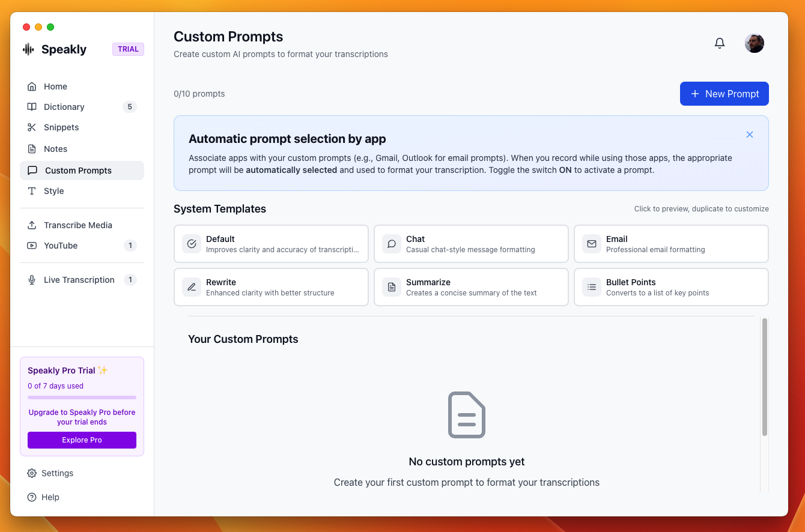Open Transcribe Media
The width and height of the screenshot is (805, 532).
tap(78, 225)
